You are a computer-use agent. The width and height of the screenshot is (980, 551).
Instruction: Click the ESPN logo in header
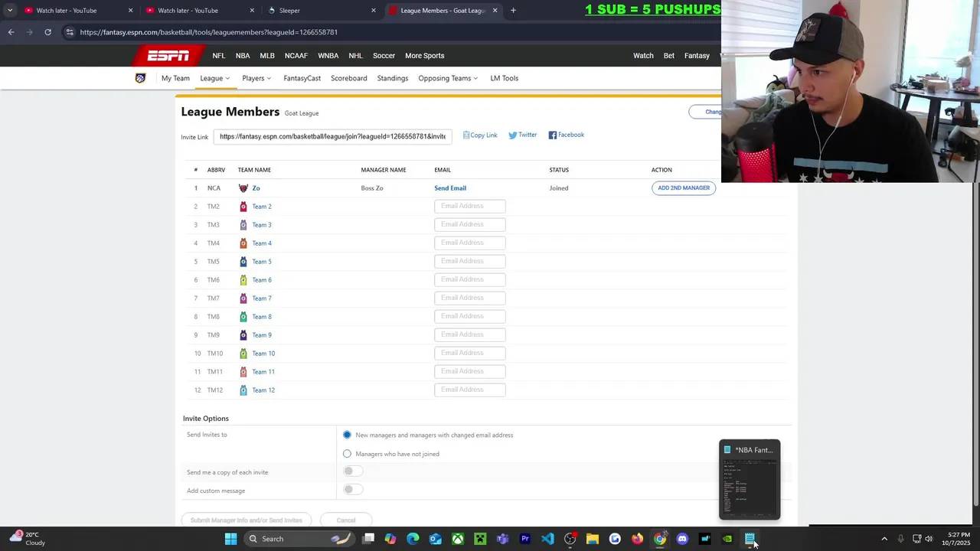click(168, 55)
